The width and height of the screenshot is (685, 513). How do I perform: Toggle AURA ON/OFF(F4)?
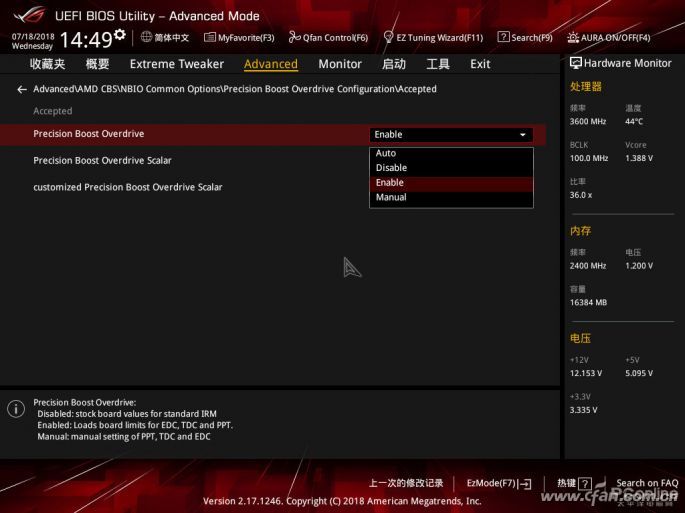609,38
